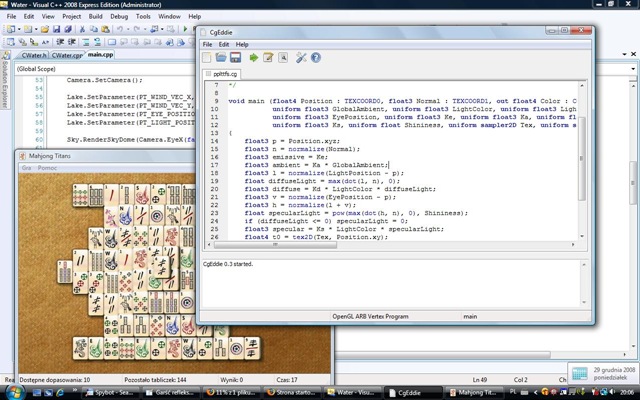Open CgEddie help question mark icon
This screenshot has height=400, width=640.
316,58
